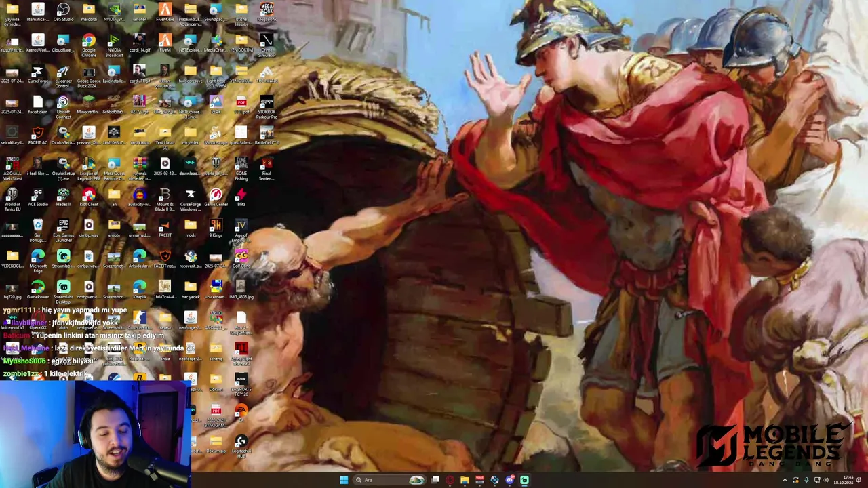
Task: Open the Ubisoft Connect shortcut
Action: click(63, 108)
